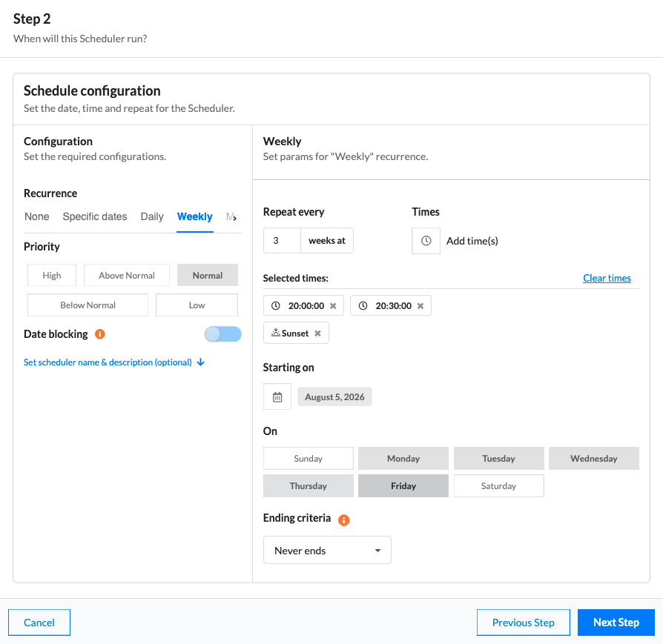Show info about Date blocking
The width and height of the screenshot is (663, 644).
pos(100,334)
